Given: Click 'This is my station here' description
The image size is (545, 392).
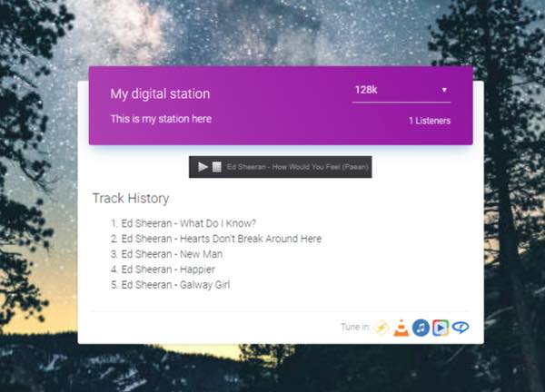Looking at the screenshot, I should (x=161, y=119).
